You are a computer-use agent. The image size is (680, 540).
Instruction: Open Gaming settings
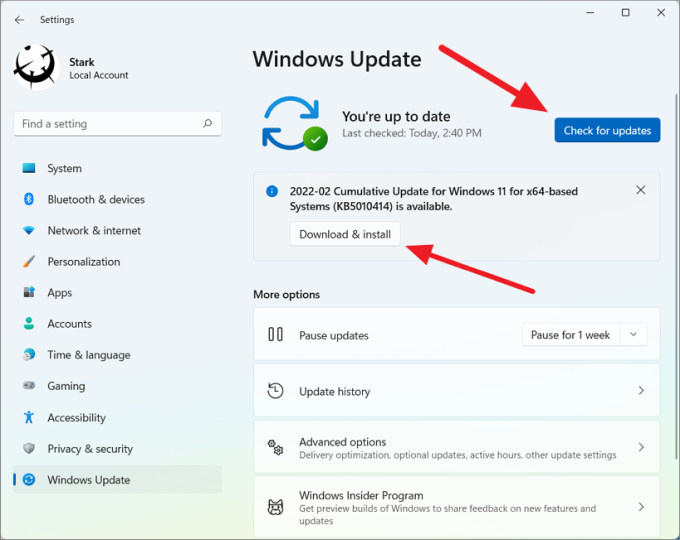tap(117, 386)
